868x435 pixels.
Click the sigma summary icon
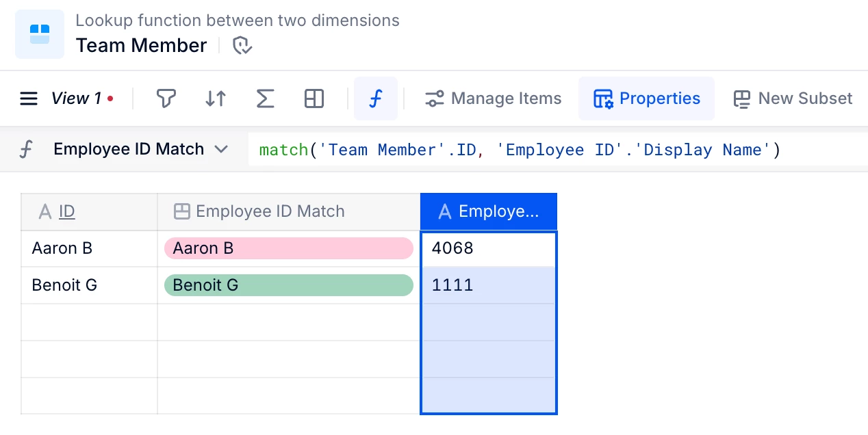265,99
